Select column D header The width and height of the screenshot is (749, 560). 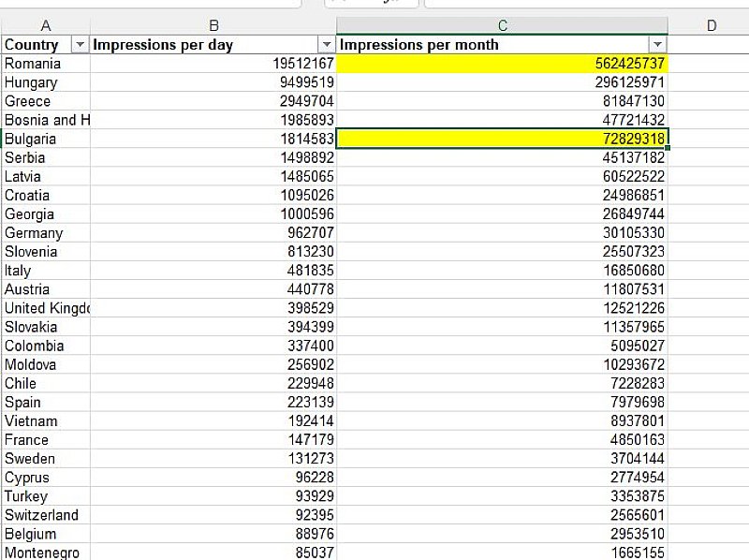click(x=710, y=26)
